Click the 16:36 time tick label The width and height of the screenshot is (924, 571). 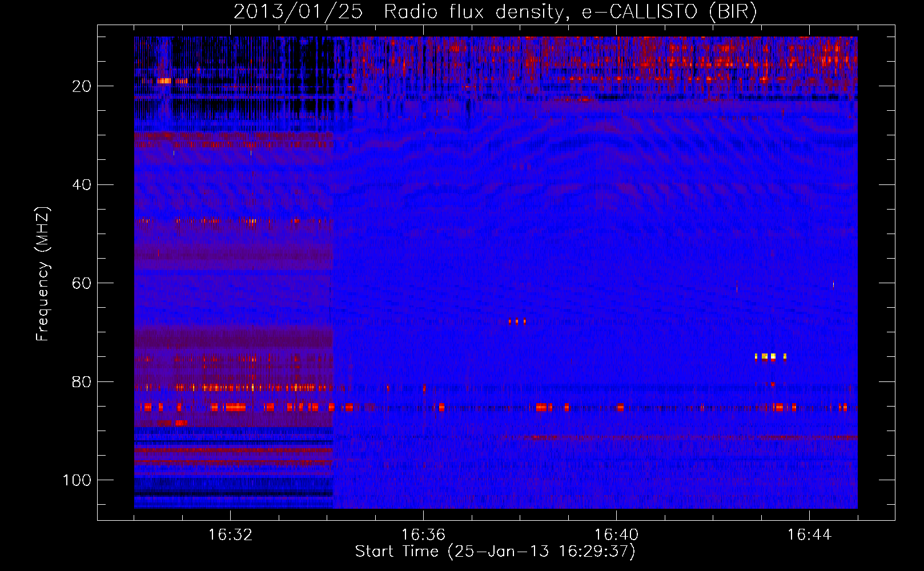coord(423,535)
